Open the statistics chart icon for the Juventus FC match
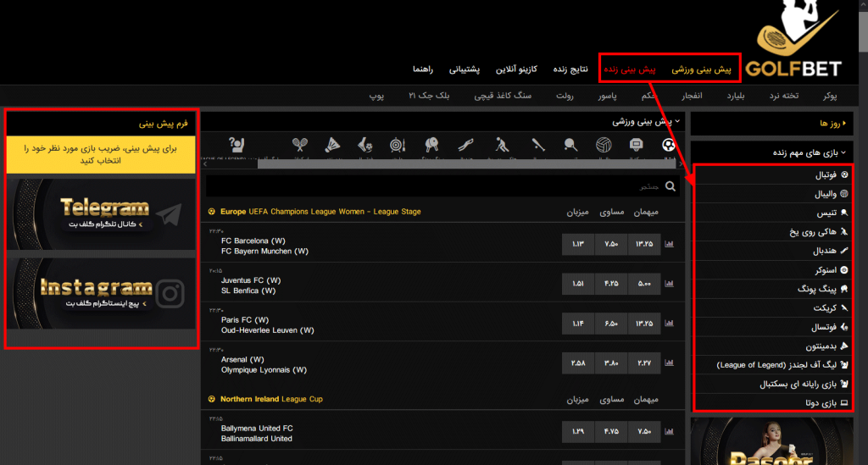 pos(669,283)
